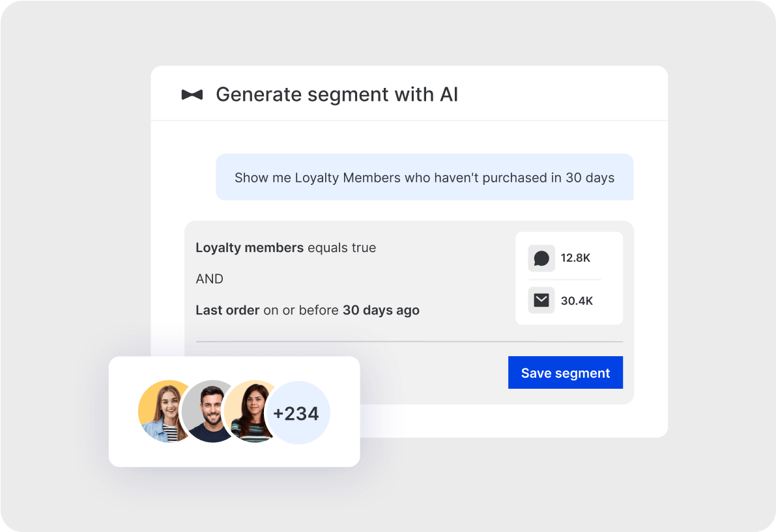The width and height of the screenshot is (776, 532).
Task: Open the +234 more members badge
Action: (x=297, y=413)
